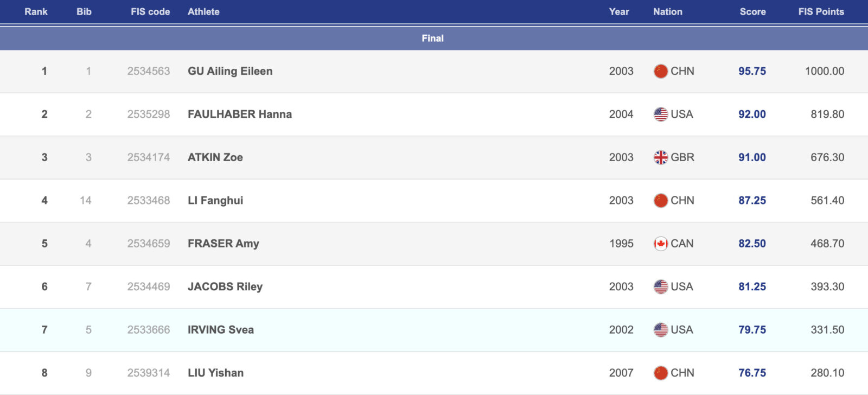Click the China flag beside GU Ailing Eileen
The height and width of the screenshot is (395, 868).
point(660,71)
